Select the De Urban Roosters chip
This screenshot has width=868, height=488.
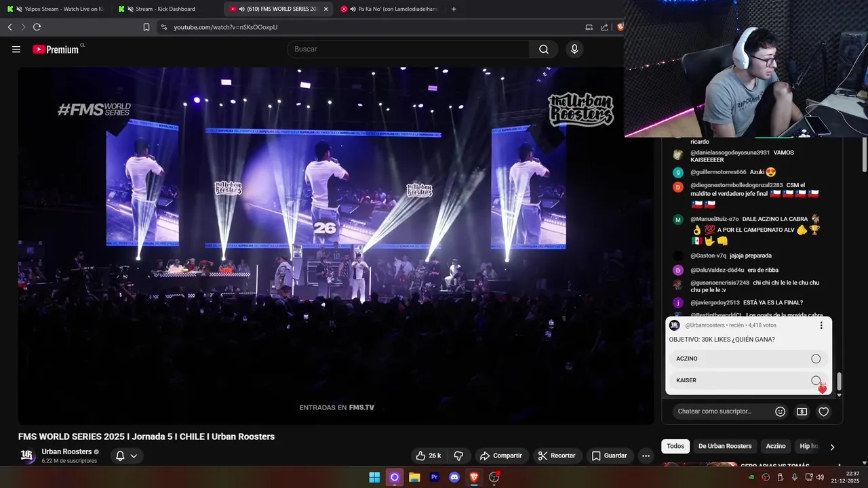click(725, 446)
